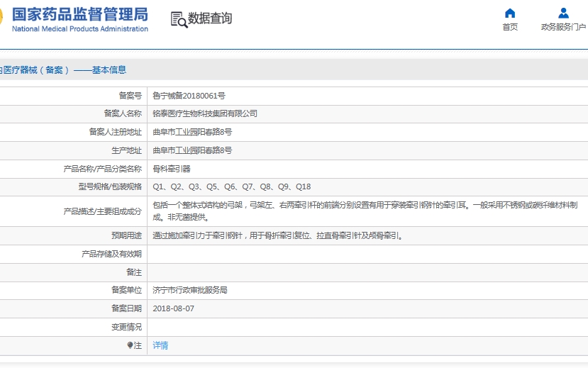Click the 产品描述/主要组成成分 row label
This screenshot has height=368, width=588.
103,211
